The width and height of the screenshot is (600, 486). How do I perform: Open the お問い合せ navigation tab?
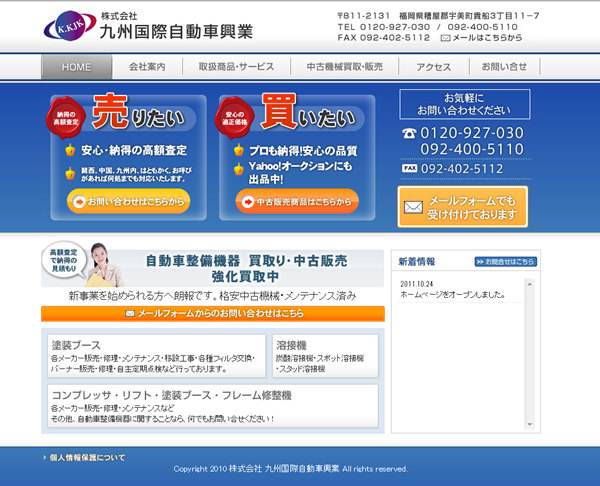tap(504, 67)
